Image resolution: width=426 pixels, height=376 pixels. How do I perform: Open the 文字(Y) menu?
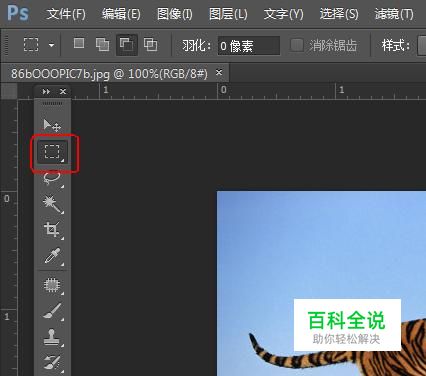tap(284, 14)
